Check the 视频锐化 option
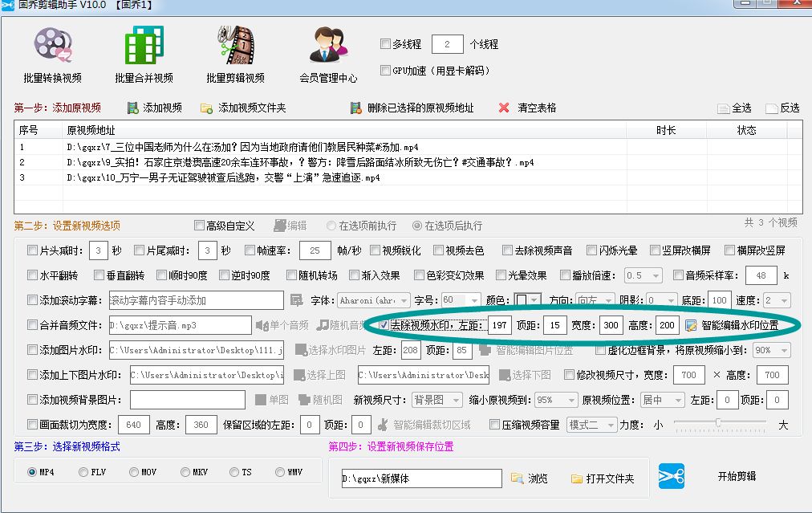Viewport: 812px width, 513px height. pos(375,250)
